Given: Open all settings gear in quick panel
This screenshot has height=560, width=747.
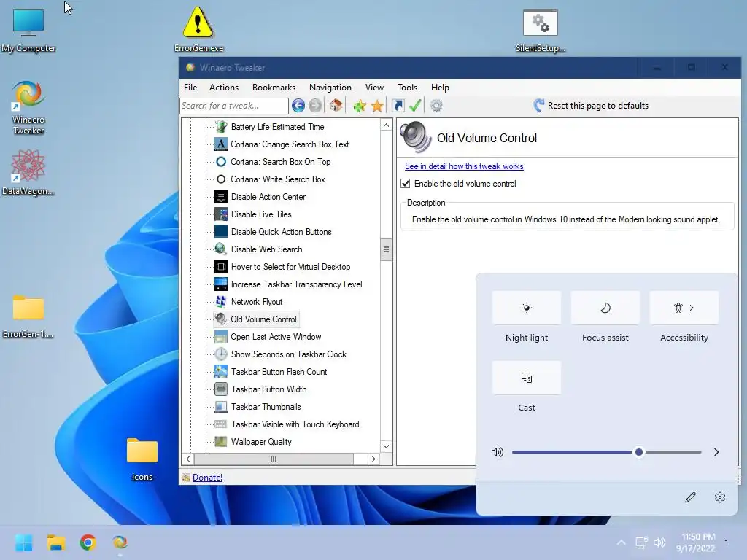Looking at the screenshot, I should tap(720, 497).
